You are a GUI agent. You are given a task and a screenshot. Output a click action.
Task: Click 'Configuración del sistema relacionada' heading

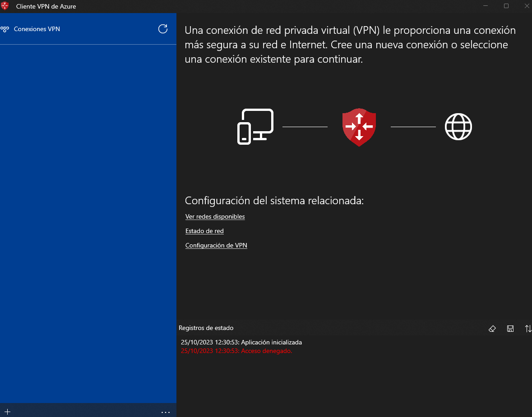tap(274, 201)
